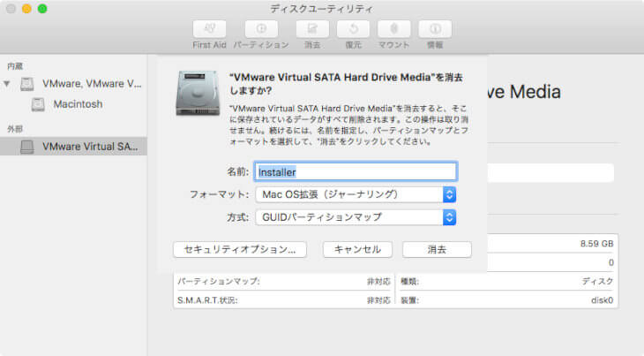Click the 消去 erase toolbar icon
This screenshot has height=356, width=644.
[311, 29]
